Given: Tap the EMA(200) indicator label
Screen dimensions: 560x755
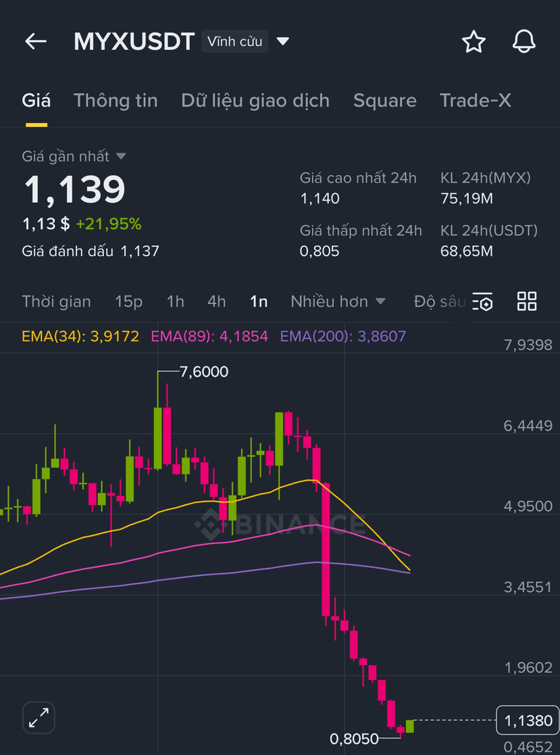Looking at the screenshot, I should (x=343, y=336).
